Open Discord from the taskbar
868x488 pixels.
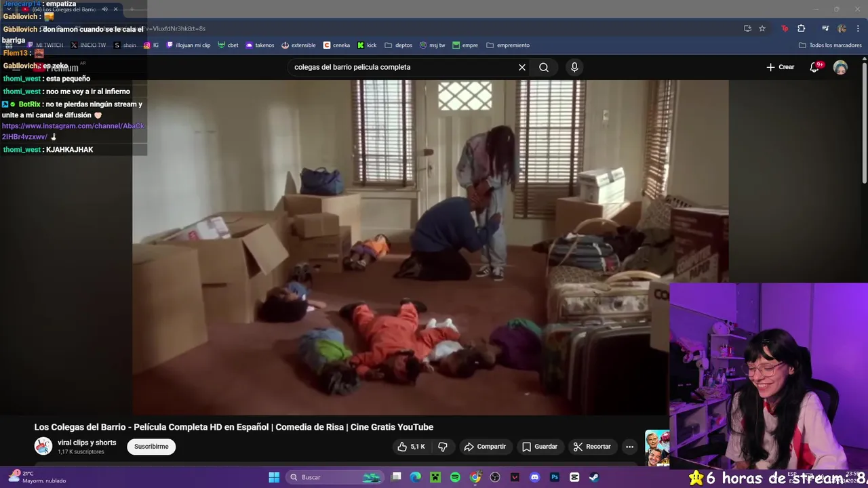pos(535,477)
